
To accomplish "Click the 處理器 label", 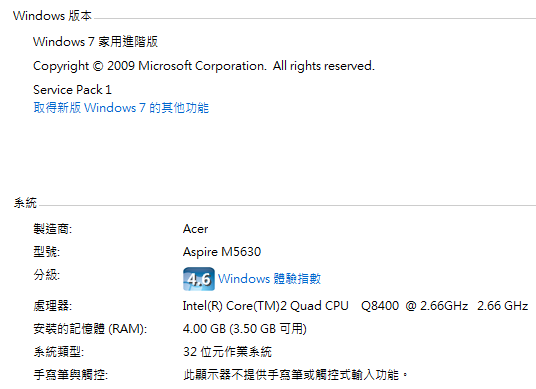I will coord(53,306).
